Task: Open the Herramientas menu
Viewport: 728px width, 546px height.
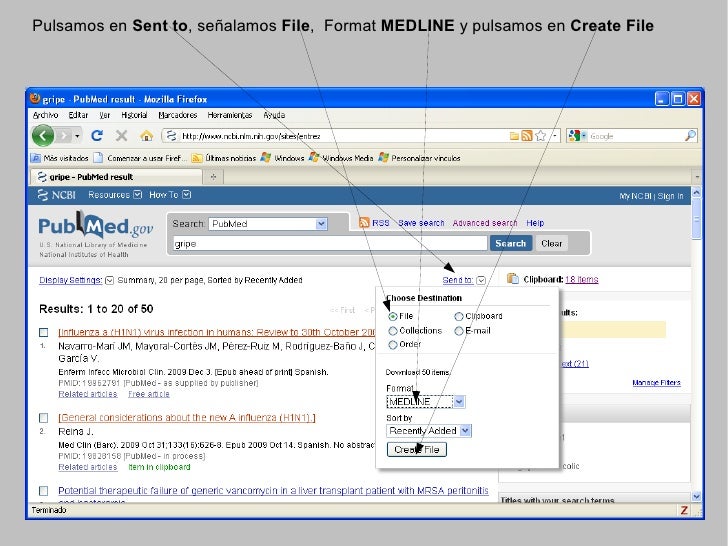Action: pyautogui.click(x=230, y=115)
